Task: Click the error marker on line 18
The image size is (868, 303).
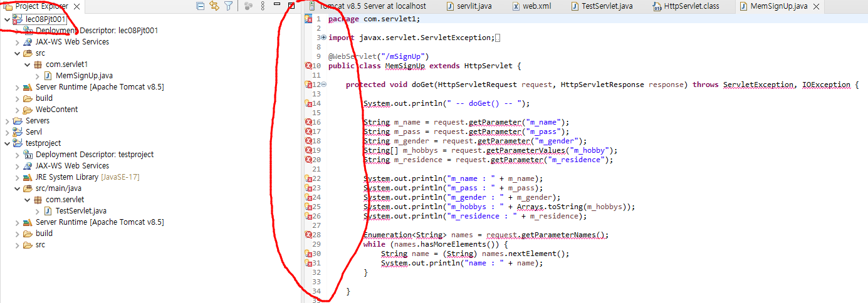Action: [308, 141]
